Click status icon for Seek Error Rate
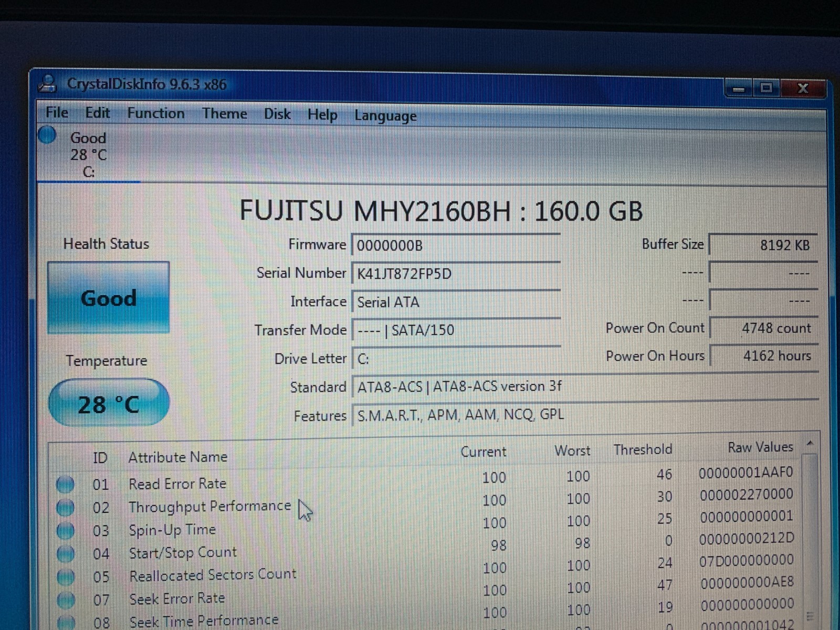840x630 pixels. coord(65,599)
